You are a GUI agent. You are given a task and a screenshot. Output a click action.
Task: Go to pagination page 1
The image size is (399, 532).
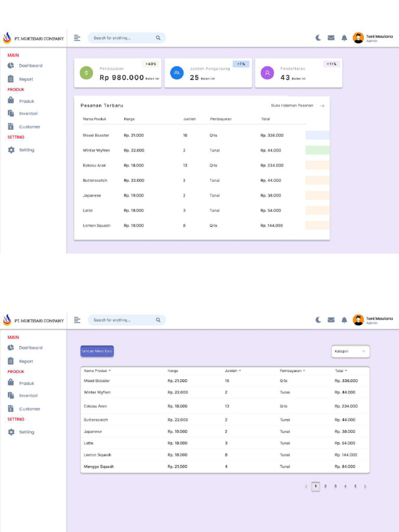coord(315,486)
